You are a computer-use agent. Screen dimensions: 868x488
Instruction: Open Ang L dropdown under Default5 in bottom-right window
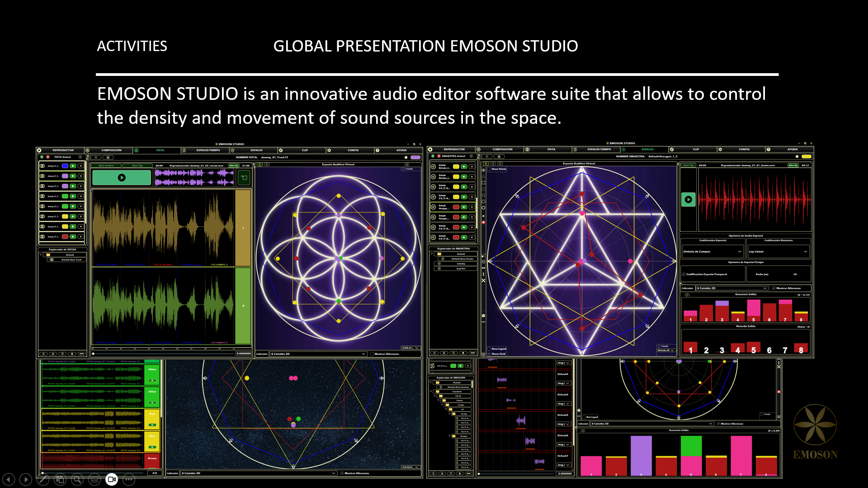[x=564, y=424]
